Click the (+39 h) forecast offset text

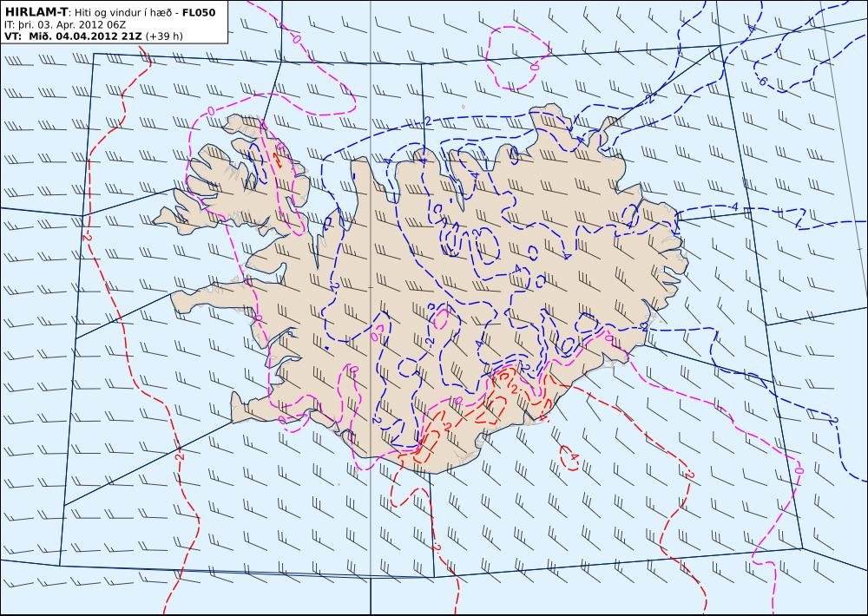[x=164, y=36]
